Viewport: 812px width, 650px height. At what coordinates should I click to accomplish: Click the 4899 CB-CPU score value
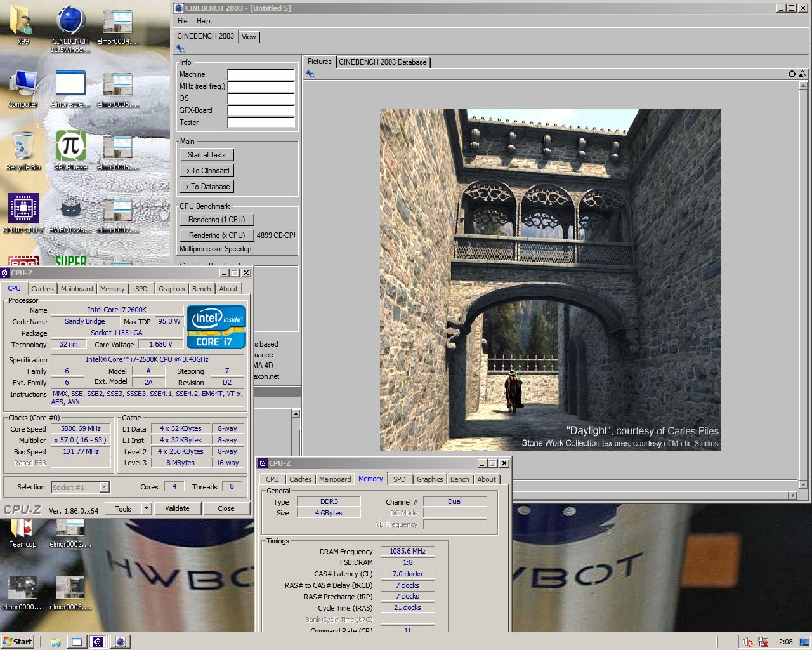click(x=276, y=235)
